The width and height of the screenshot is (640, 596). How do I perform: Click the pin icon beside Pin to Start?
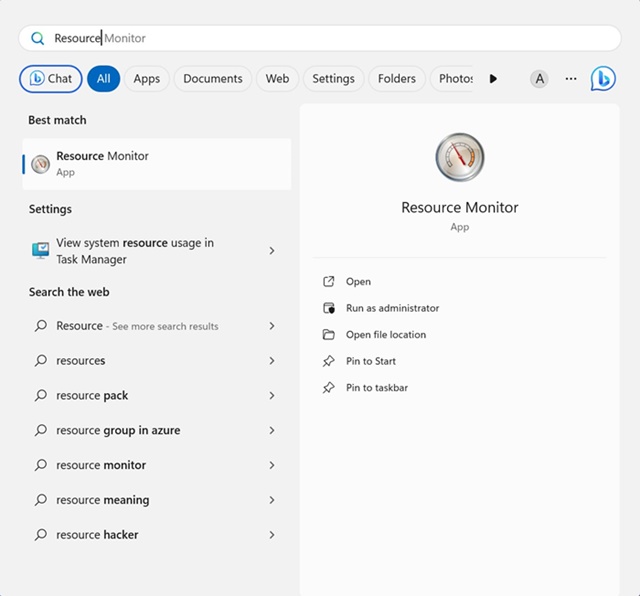pyautogui.click(x=329, y=361)
